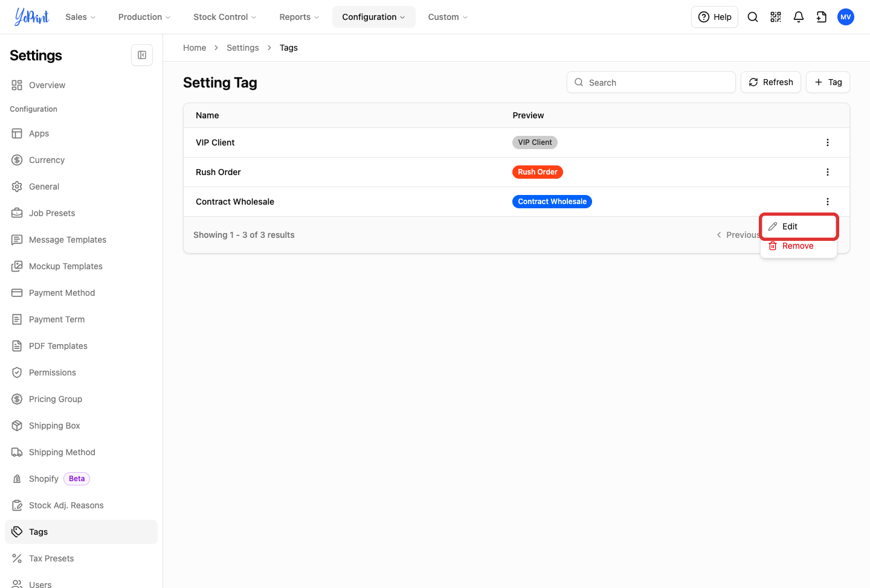This screenshot has height=588, width=870.
Task: Open PDF Templates settings
Action: click(x=81, y=346)
